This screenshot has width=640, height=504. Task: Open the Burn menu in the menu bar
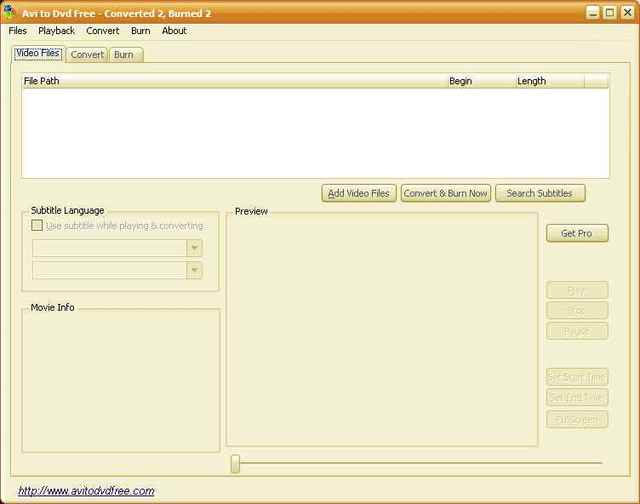click(x=140, y=31)
